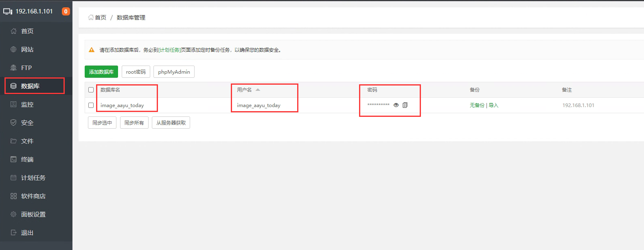Open the 软件商店 sidebar menu

(x=33, y=196)
